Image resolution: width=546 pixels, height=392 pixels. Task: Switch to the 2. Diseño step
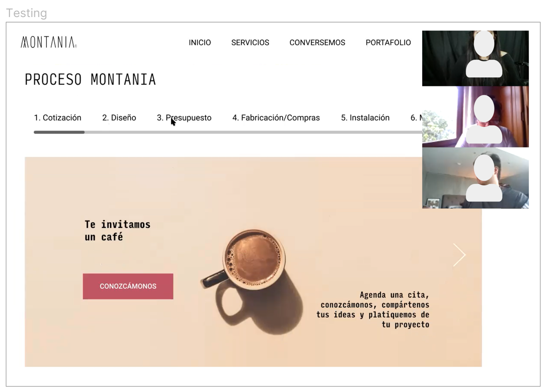119,118
